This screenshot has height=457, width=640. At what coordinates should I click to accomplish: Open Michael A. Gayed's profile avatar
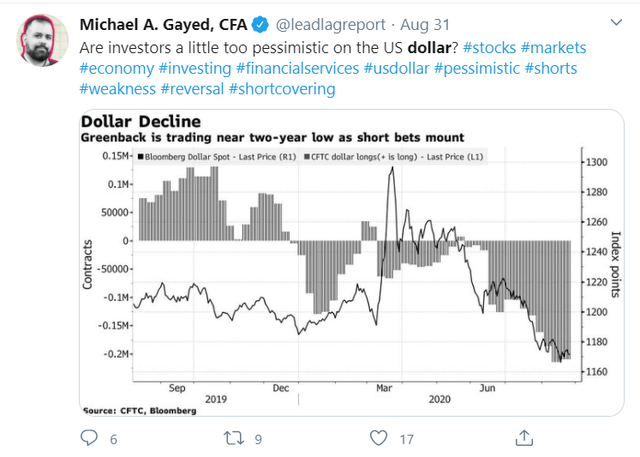[42, 40]
